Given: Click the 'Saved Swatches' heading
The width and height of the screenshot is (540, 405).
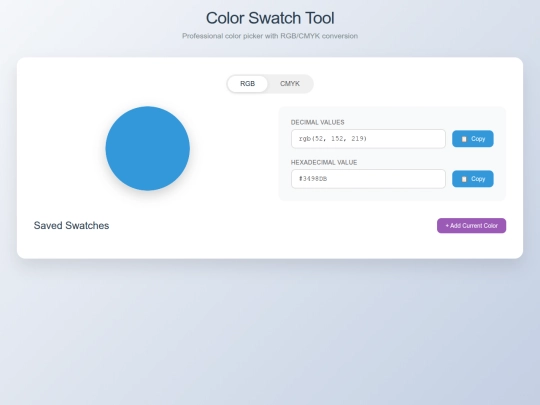Looking at the screenshot, I should [x=71, y=226].
